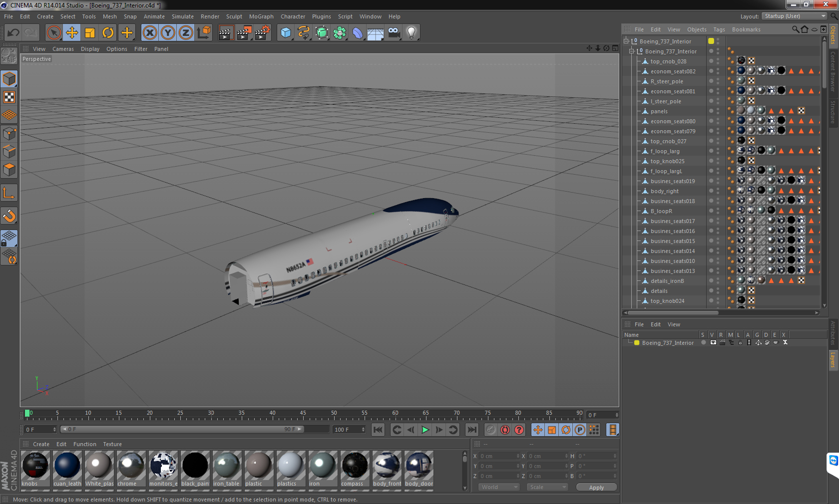Viewport: 839px width, 504px height.
Task: Open the Layout dropdown
Action: pyautogui.click(x=795, y=16)
